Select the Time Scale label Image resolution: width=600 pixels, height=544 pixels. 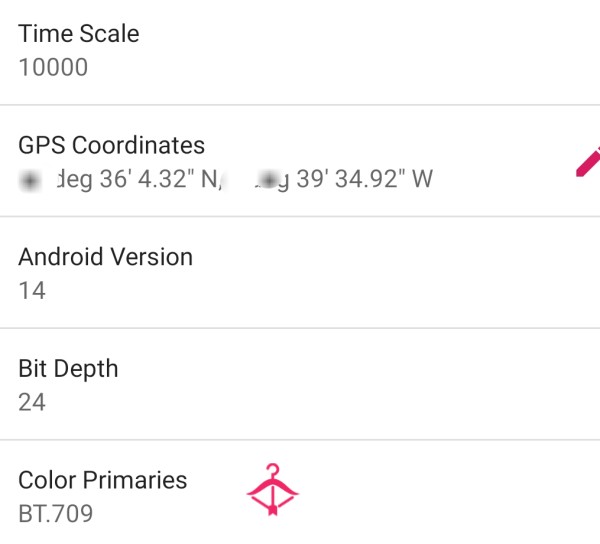79,34
